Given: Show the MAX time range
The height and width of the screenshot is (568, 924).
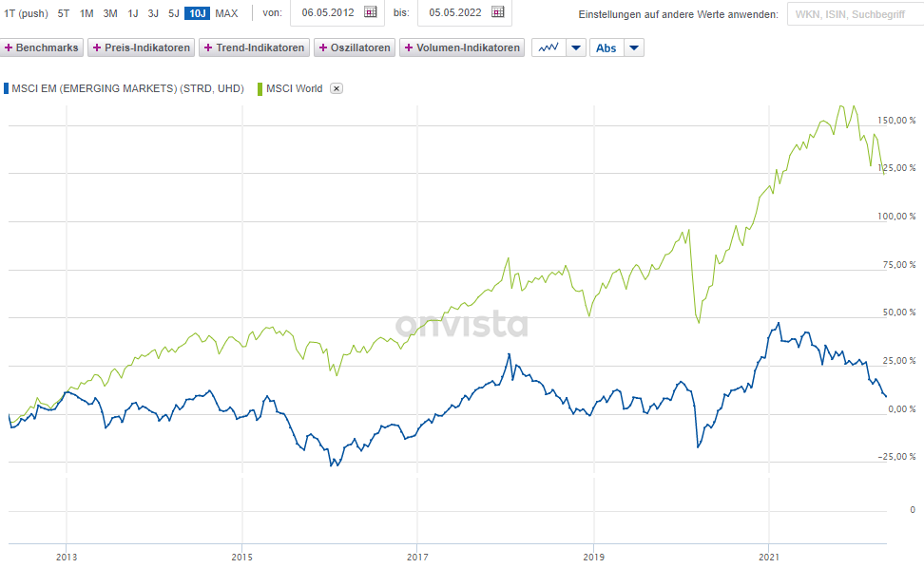Looking at the screenshot, I should 226,13.
